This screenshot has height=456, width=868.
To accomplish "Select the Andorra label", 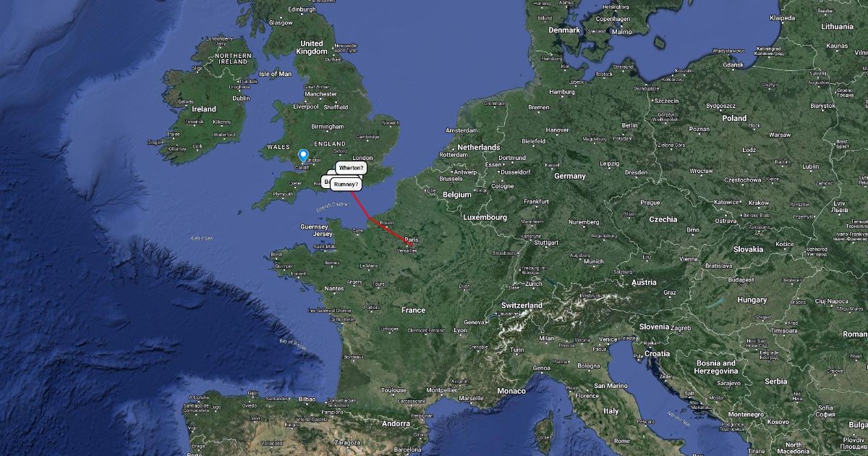I will pos(396,423).
